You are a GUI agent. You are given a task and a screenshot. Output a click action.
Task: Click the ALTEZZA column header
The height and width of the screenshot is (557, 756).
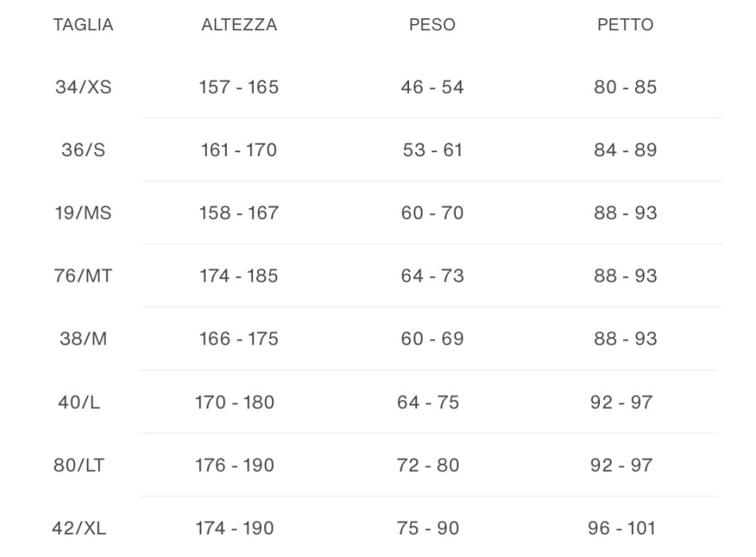click(239, 25)
